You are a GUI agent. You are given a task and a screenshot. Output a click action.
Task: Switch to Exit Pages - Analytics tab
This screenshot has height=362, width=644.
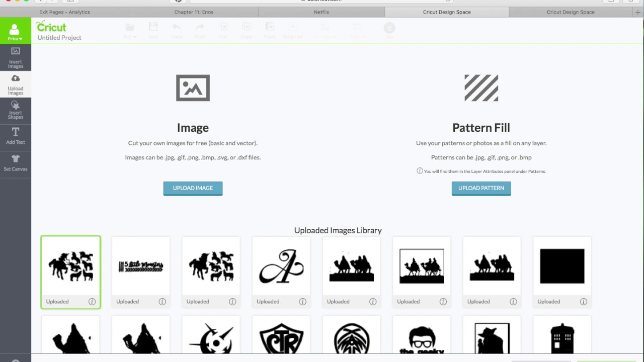64,12
